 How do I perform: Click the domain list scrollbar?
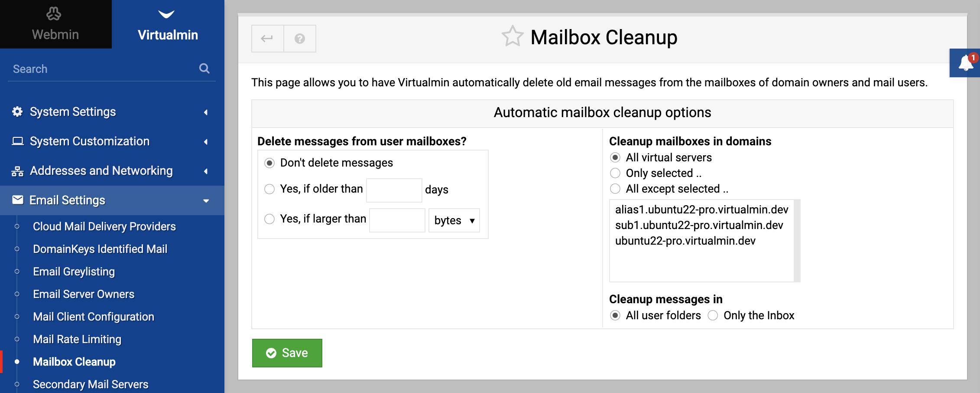tap(797, 241)
